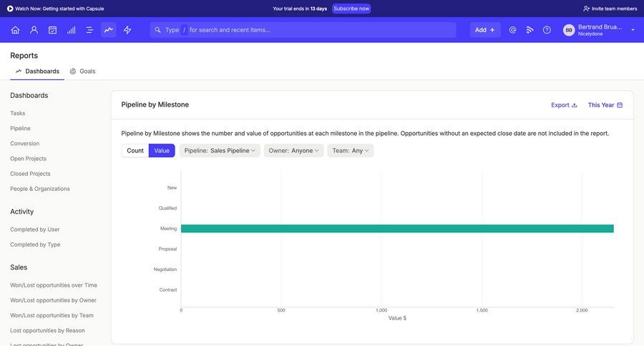Screen dimensions: 644x346
Task: Open the Workflow automation lightning icon
Action: (127, 30)
